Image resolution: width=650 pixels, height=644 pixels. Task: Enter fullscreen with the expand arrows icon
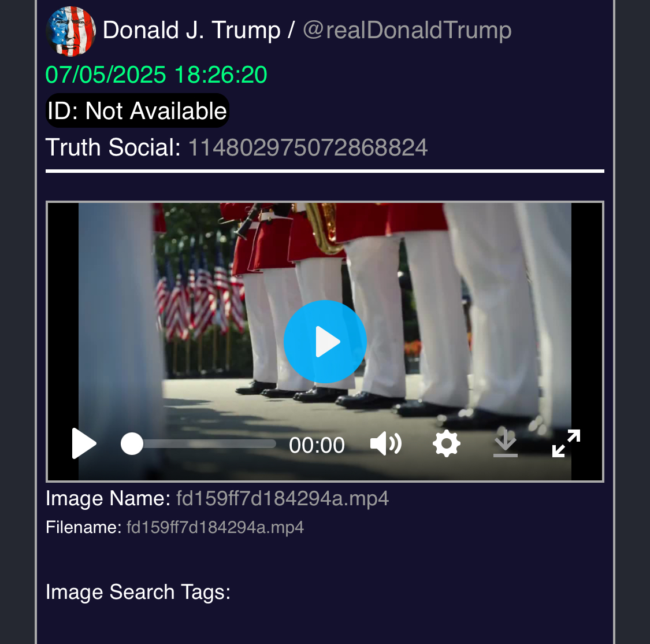tap(566, 444)
